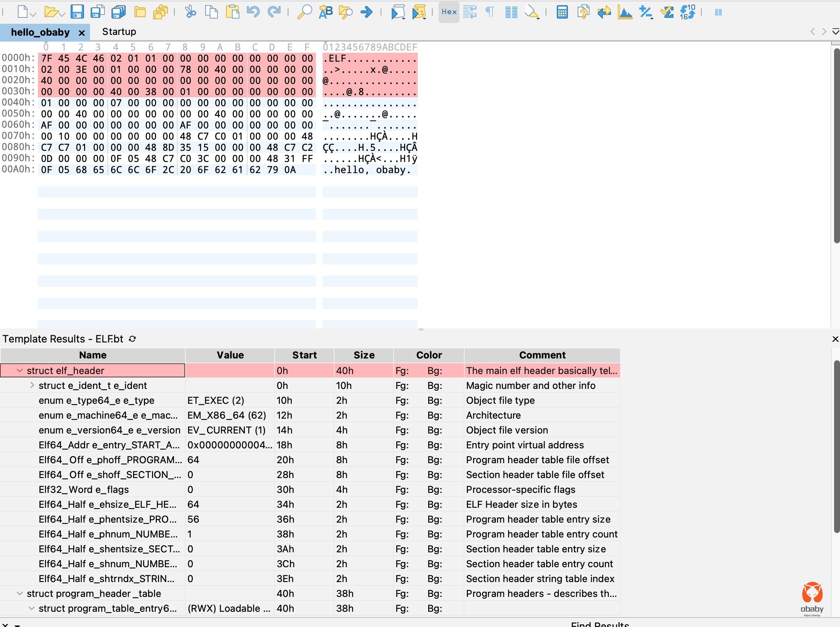Screen dimensions: 840x627
Task: Click the Goto blue arrow icon
Action: [366, 12]
